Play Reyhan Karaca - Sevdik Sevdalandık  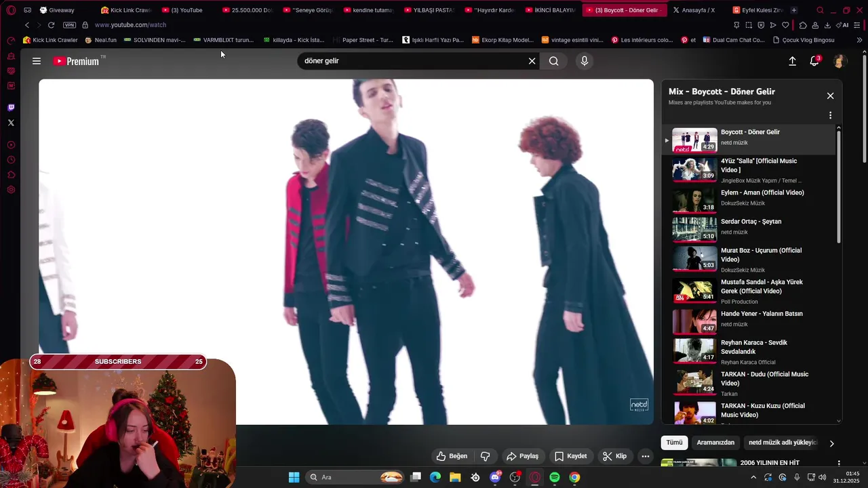[x=749, y=351]
